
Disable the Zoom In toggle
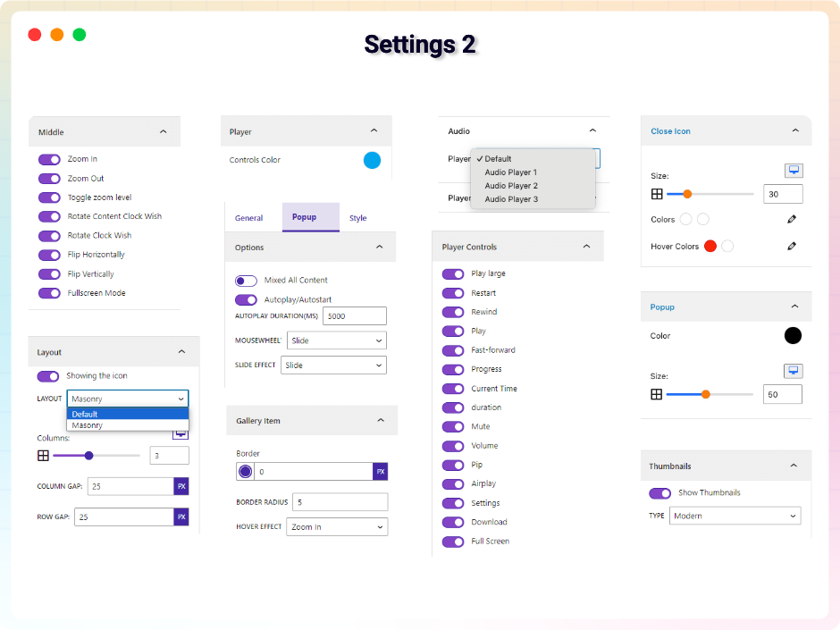[x=49, y=160]
